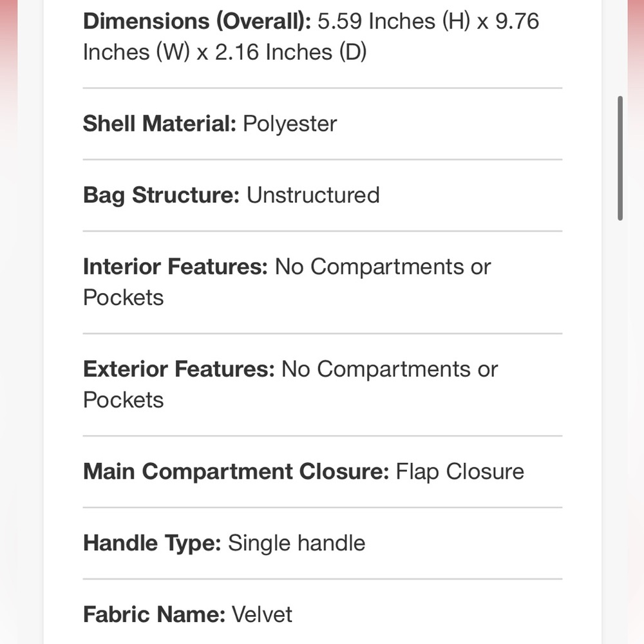Select the Main Compartment Closure label
This screenshot has width=644, height=644.
pos(236,471)
